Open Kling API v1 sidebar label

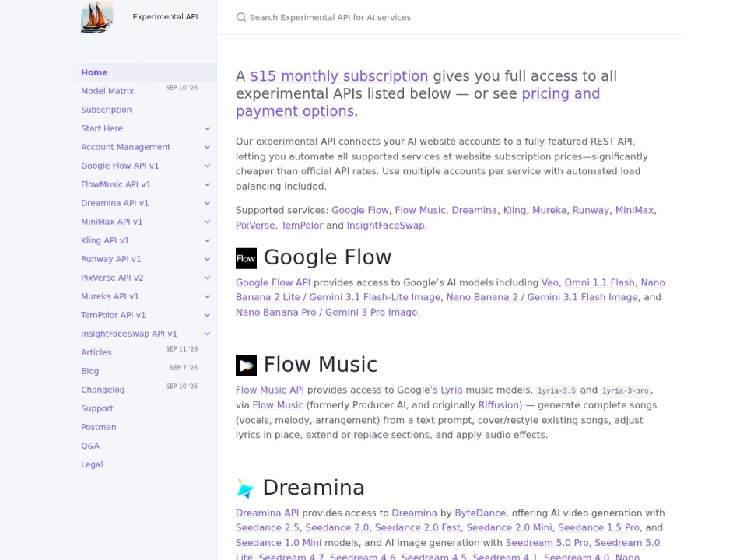[105, 240]
